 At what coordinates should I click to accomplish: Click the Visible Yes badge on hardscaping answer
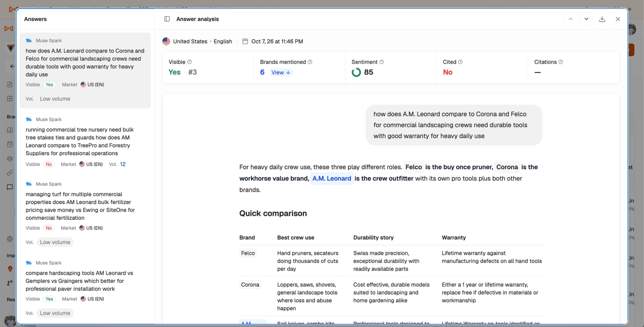pyautogui.click(x=49, y=299)
